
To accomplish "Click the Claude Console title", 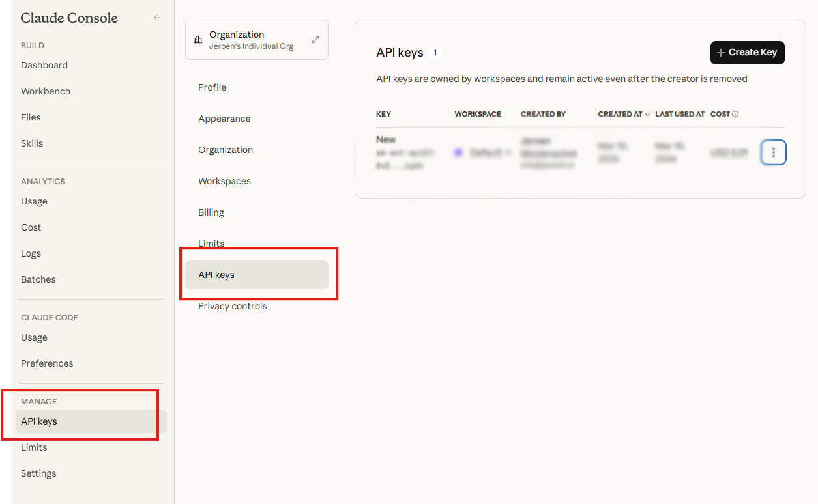I will pos(69,18).
